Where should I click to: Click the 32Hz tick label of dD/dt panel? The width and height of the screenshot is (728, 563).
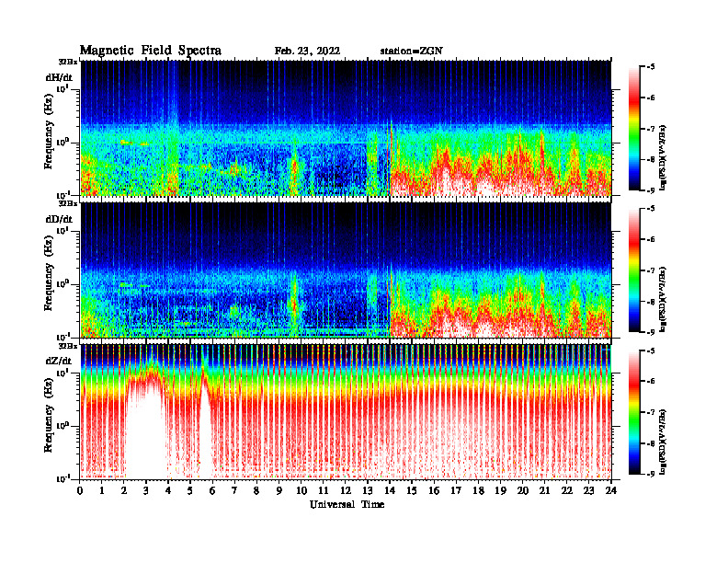click(68, 204)
